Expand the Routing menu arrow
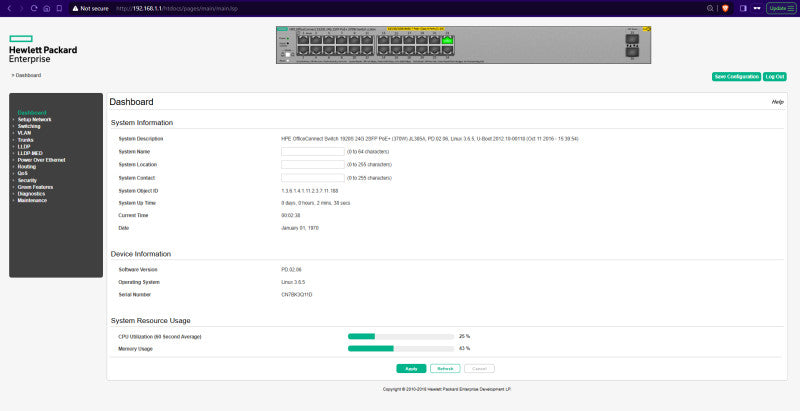Image resolution: width=800 pixels, height=411 pixels. 14,167
